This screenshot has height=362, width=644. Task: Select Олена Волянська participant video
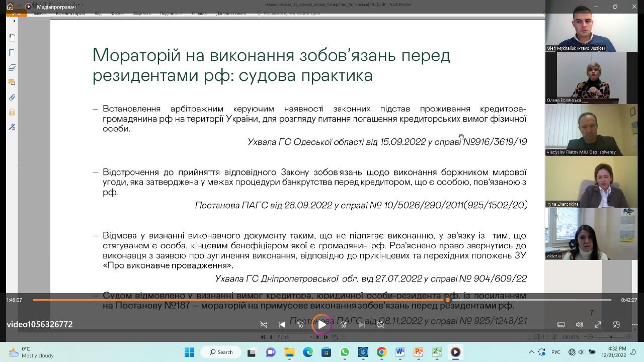point(591,78)
